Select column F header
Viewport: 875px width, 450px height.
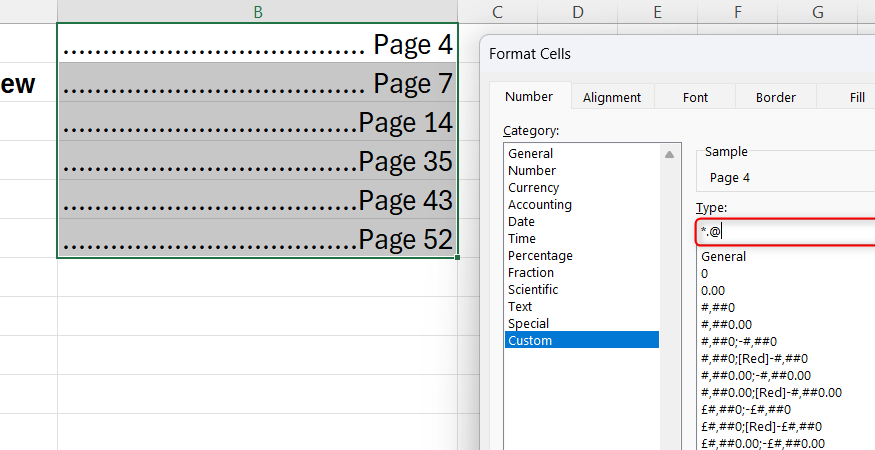coord(737,12)
